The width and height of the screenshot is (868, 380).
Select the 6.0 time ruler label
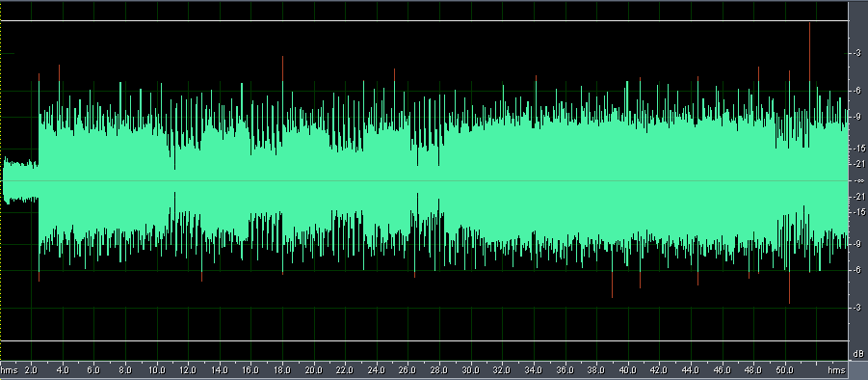pyautogui.click(x=94, y=369)
